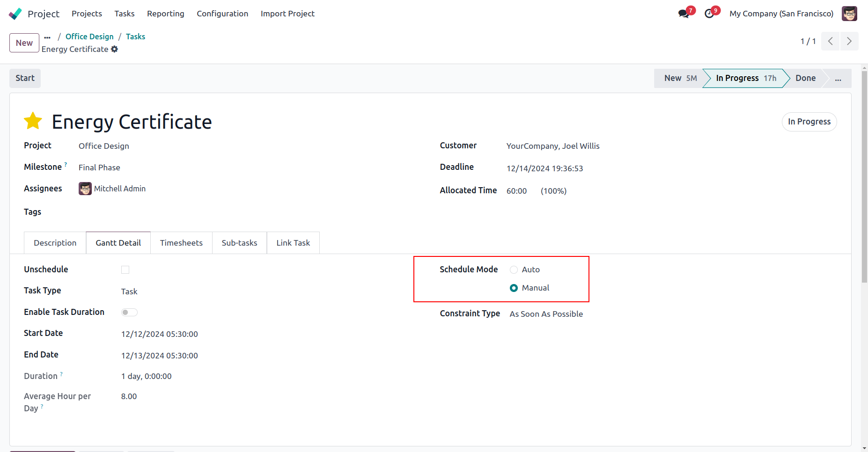The width and height of the screenshot is (868, 452).
Task: Enable the Task Duration toggle
Action: [x=129, y=312]
